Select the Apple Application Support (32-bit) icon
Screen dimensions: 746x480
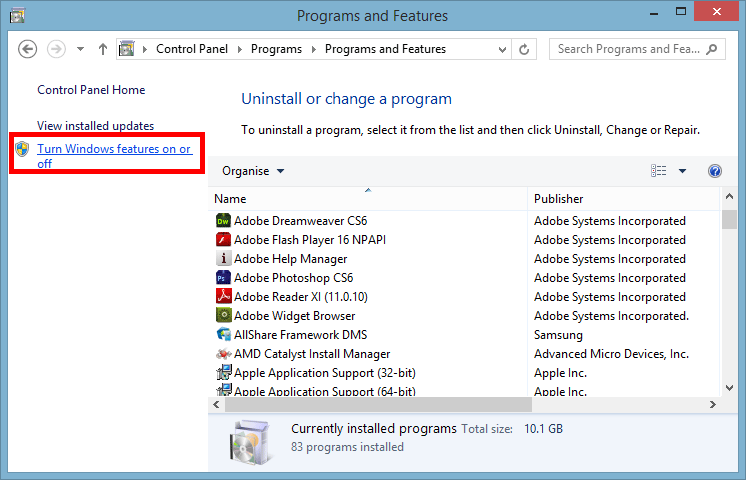click(x=223, y=372)
